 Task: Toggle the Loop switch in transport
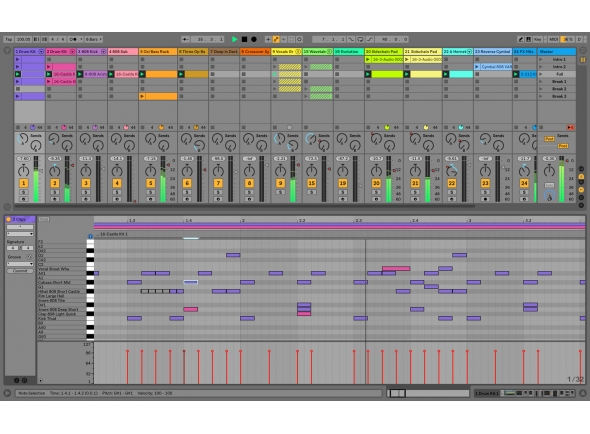tap(360, 39)
